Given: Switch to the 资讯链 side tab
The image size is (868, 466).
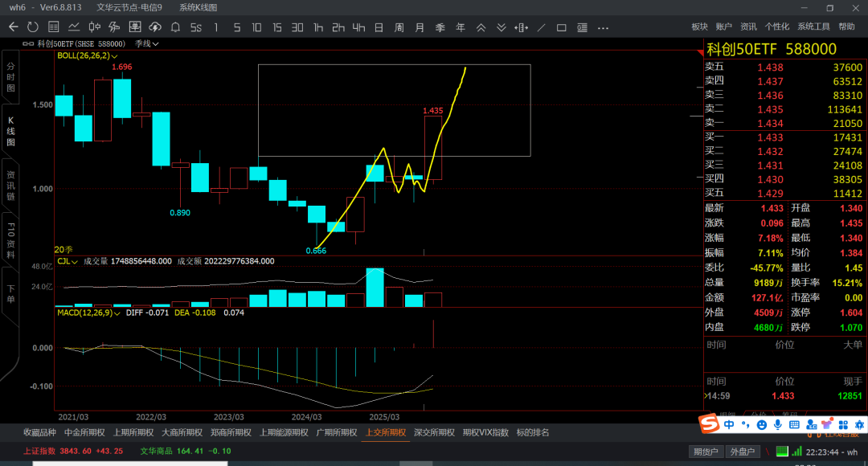Looking at the screenshot, I should tap(10, 186).
